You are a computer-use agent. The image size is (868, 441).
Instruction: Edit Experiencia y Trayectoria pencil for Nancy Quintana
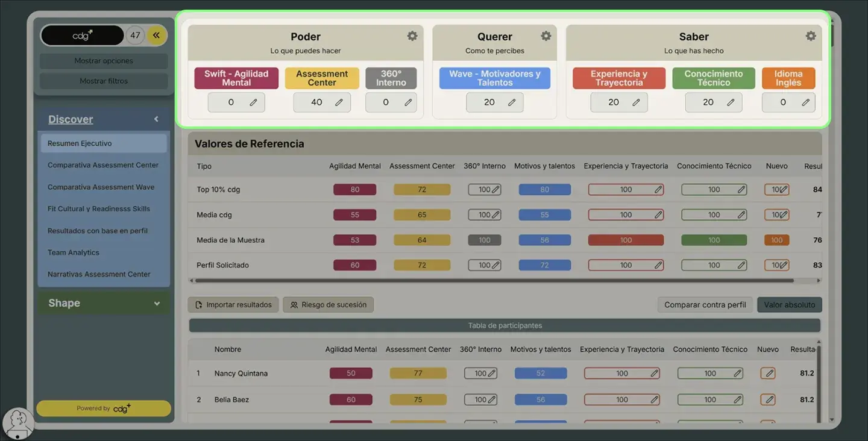point(655,374)
